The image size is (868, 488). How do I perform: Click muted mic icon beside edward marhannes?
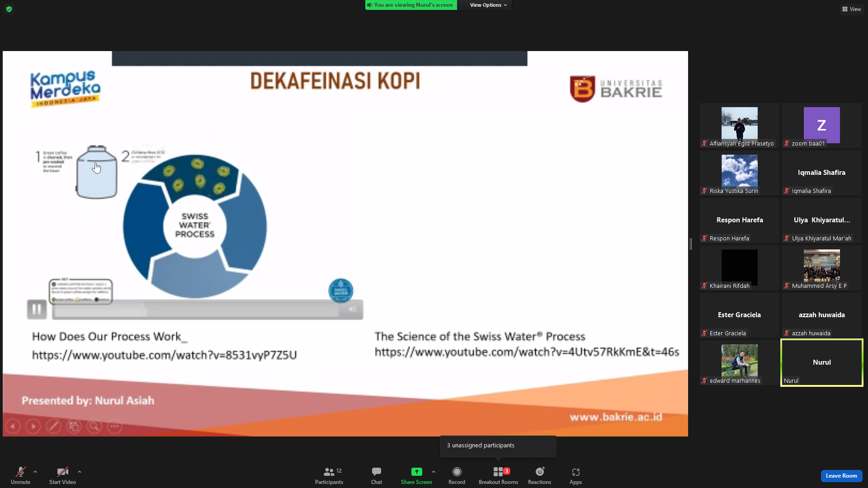[704, 381]
